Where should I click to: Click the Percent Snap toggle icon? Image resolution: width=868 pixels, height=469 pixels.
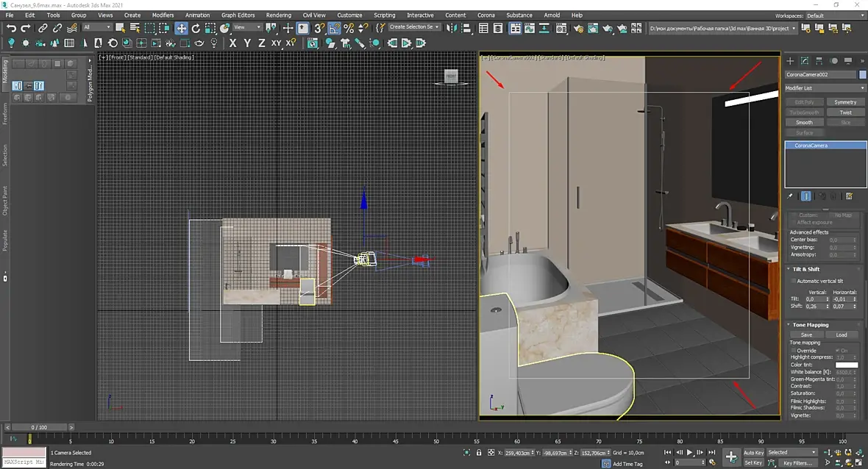tap(349, 28)
